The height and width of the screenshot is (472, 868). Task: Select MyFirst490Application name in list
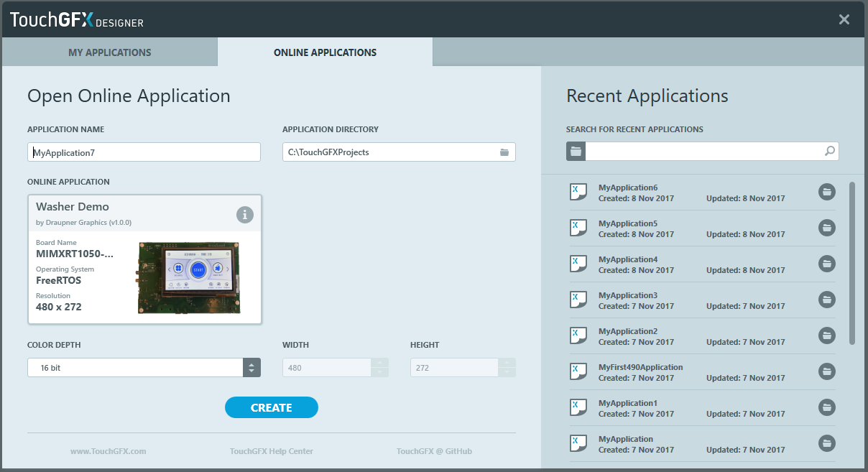[641, 367]
